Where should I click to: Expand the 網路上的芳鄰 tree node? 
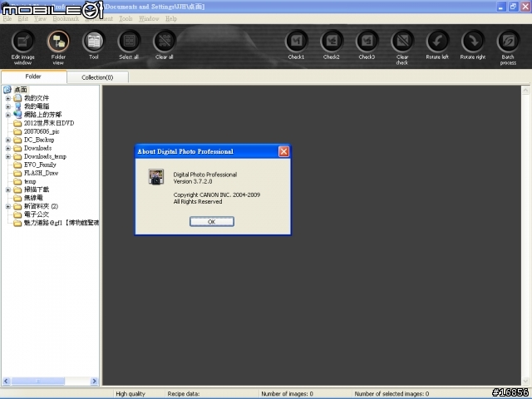click(x=8, y=115)
